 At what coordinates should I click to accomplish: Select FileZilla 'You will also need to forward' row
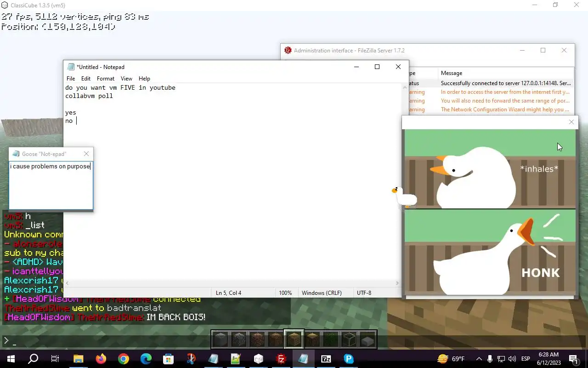point(491,101)
